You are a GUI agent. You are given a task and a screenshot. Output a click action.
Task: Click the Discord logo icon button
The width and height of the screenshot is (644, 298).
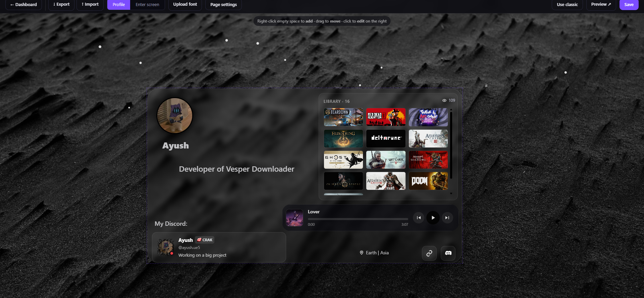click(x=448, y=253)
